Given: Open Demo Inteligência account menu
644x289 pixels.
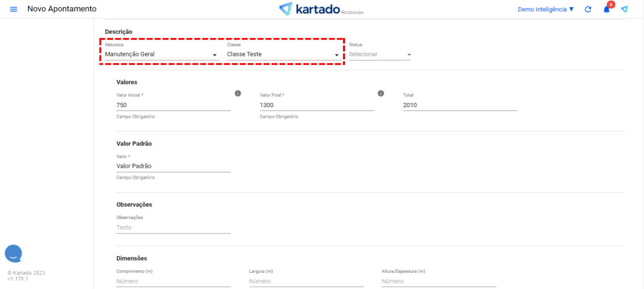Looking at the screenshot, I should click(545, 9).
